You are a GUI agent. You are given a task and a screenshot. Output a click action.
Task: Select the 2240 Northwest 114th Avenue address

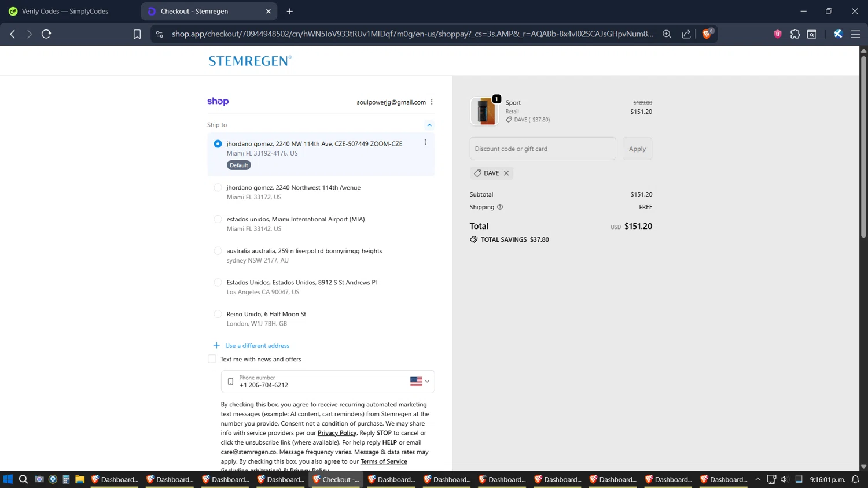coord(218,187)
